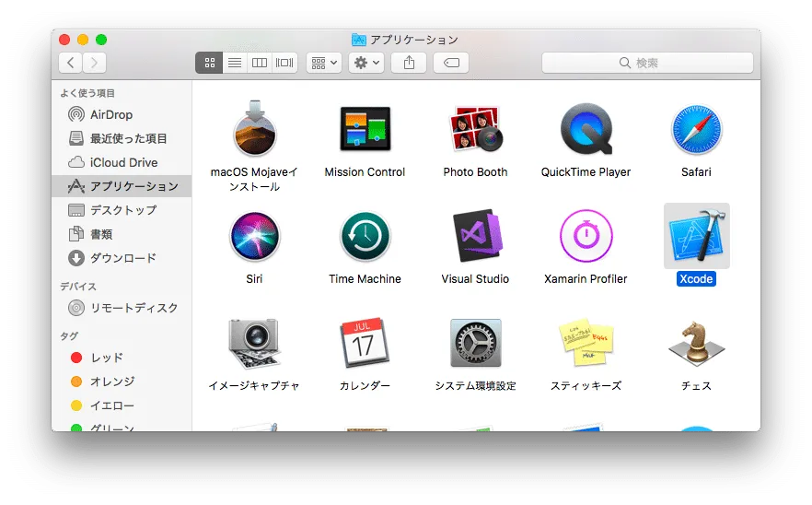Image resolution: width=812 pixels, height=505 pixels.
Task: Click the Xcode hammer icon
Action: click(x=697, y=236)
